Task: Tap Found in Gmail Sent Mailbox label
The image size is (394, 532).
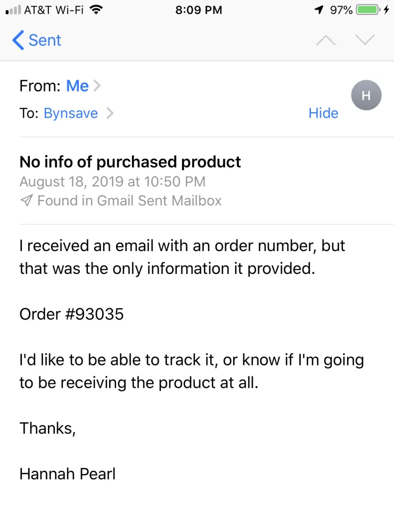Action: pyautogui.click(x=129, y=201)
